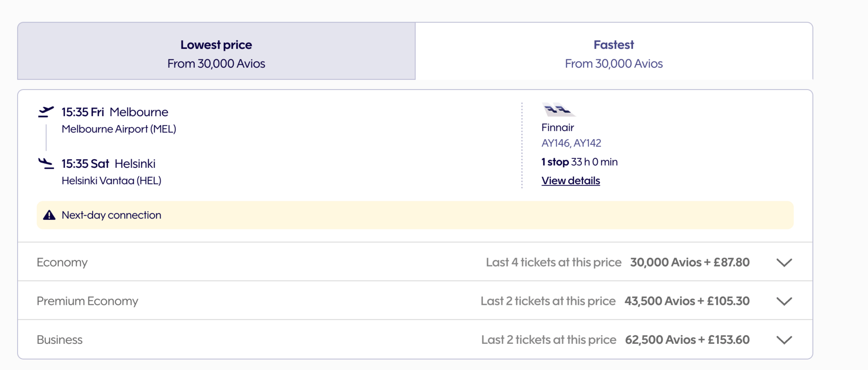
Task: Click the takeoff plane icon beside Melbourne
Action: coord(46,111)
